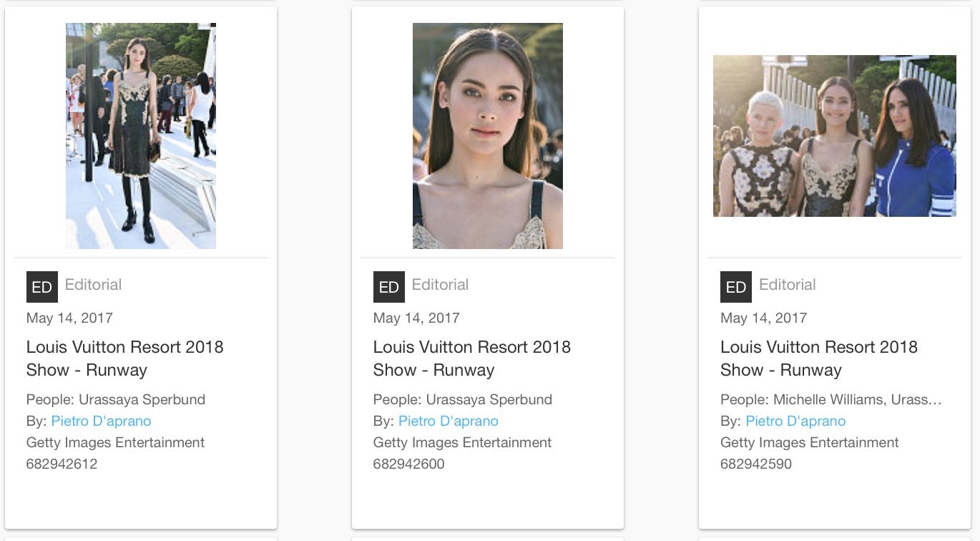Click the May 14, 2017 date on card 682942612

click(69, 318)
